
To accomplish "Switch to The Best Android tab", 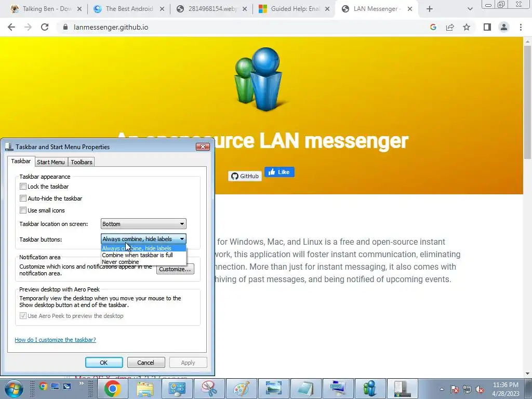I will 129,9.
